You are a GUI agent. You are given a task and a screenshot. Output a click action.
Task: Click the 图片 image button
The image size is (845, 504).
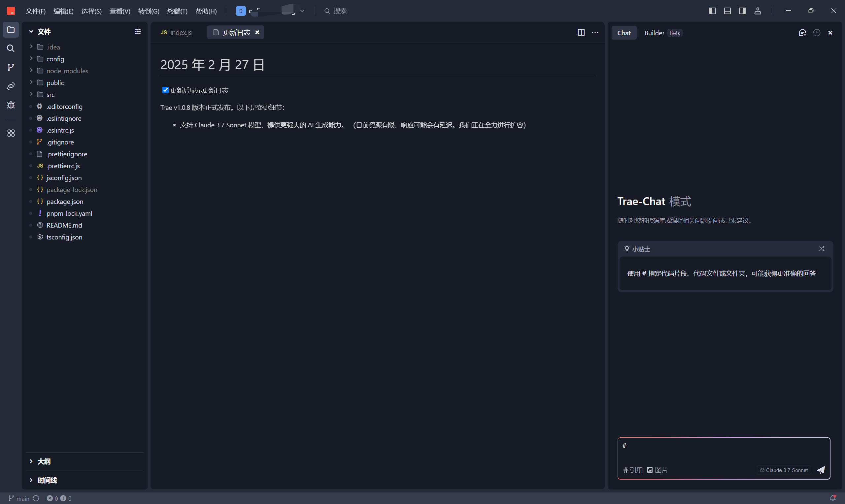pos(657,470)
